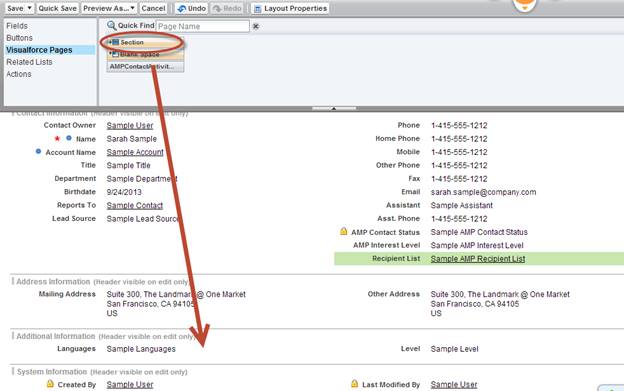Select the Section palette item

point(145,42)
